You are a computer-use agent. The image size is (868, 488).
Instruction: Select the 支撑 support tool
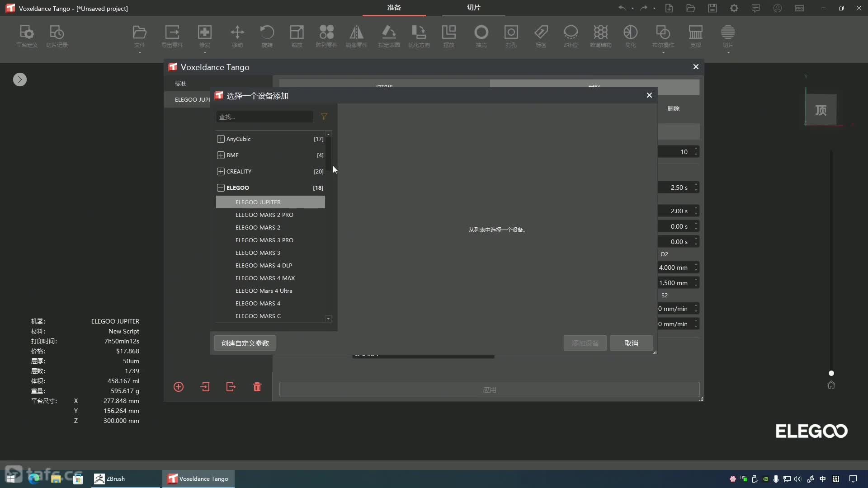tap(696, 36)
